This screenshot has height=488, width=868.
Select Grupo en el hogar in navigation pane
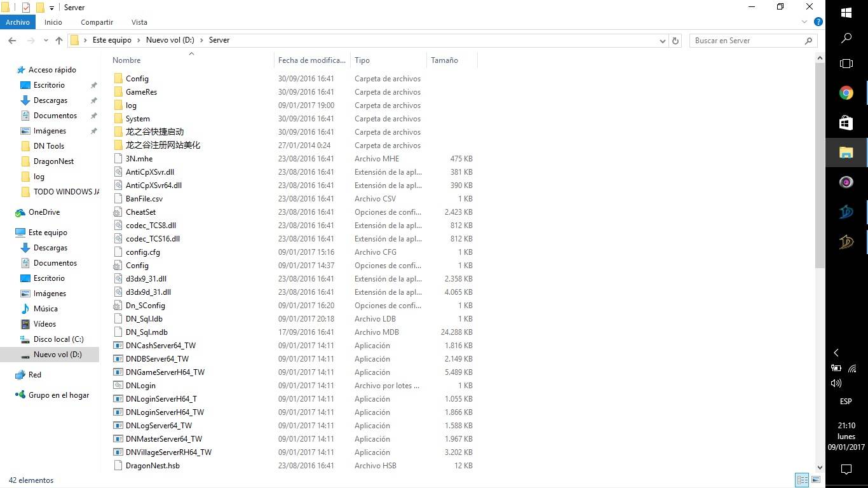58,395
